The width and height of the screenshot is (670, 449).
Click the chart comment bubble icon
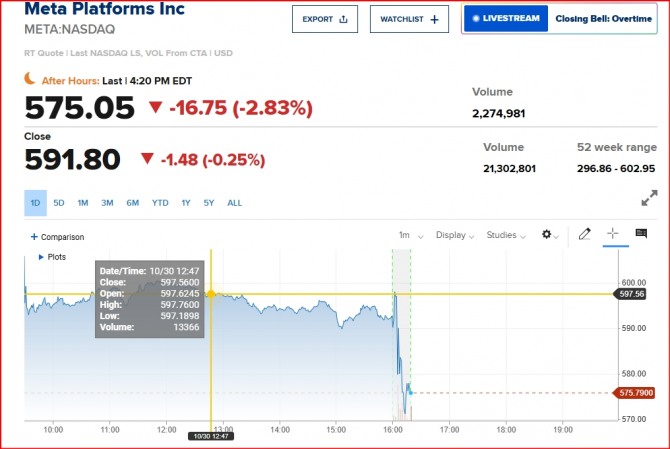click(641, 235)
